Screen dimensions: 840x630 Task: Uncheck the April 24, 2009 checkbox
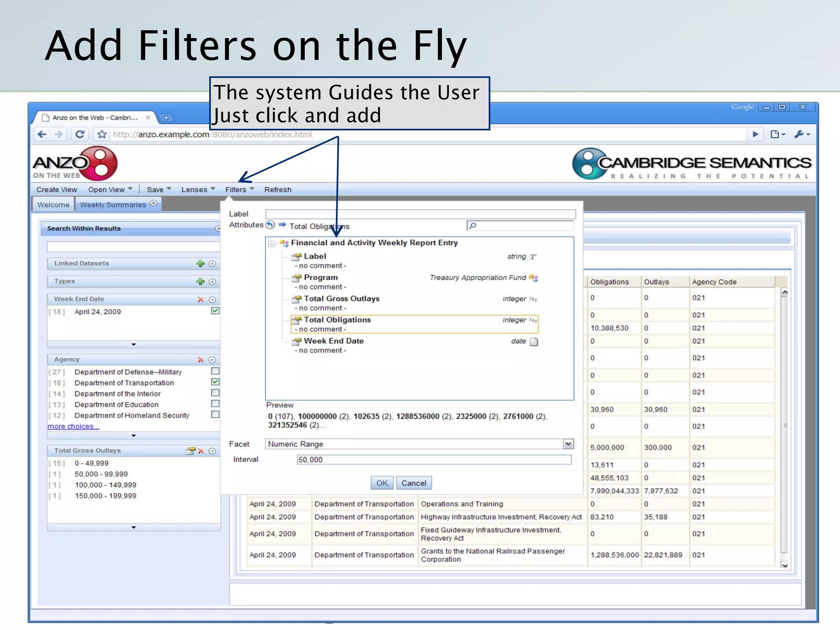215,311
